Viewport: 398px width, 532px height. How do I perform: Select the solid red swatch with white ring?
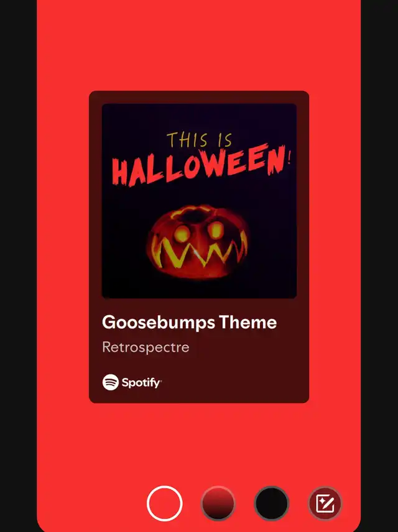point(165,503)
